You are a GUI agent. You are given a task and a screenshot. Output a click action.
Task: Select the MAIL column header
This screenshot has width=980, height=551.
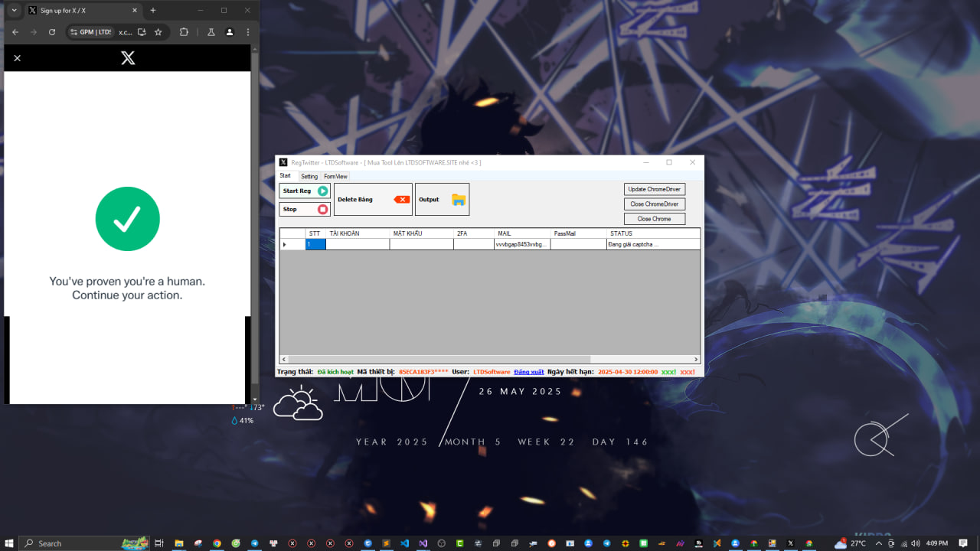522,233
